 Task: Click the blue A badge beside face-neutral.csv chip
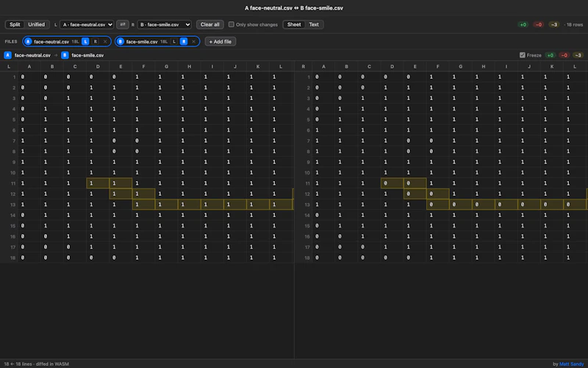[28, 41]
